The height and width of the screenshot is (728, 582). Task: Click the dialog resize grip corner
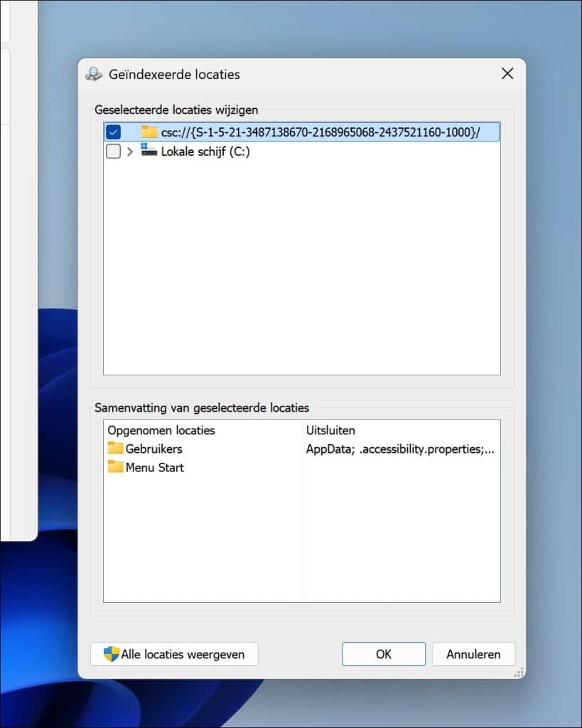(x=519, y=673)
